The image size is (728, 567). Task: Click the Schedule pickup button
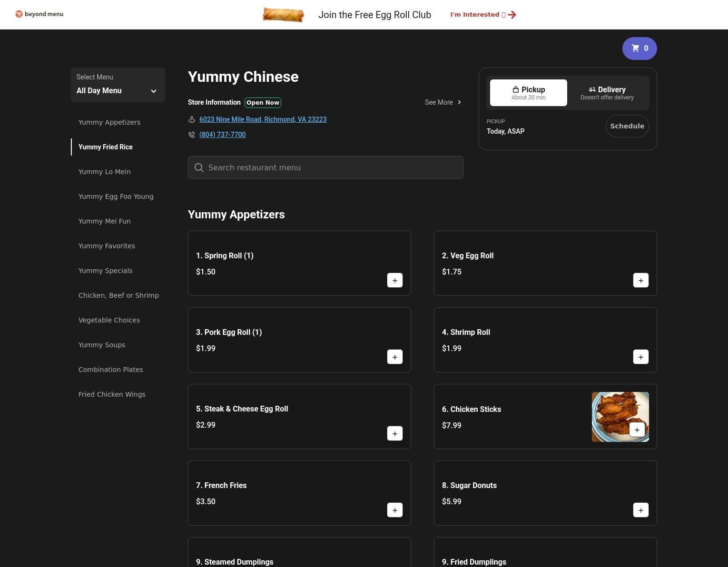[x=627, y=126]
